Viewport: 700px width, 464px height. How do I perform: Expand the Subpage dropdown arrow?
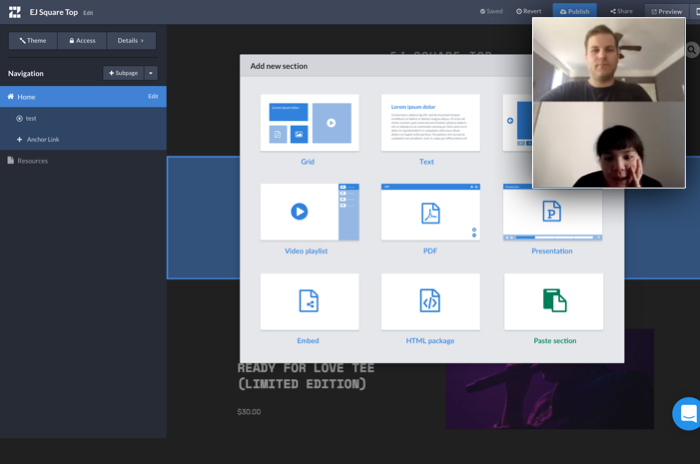pos(151,73)
